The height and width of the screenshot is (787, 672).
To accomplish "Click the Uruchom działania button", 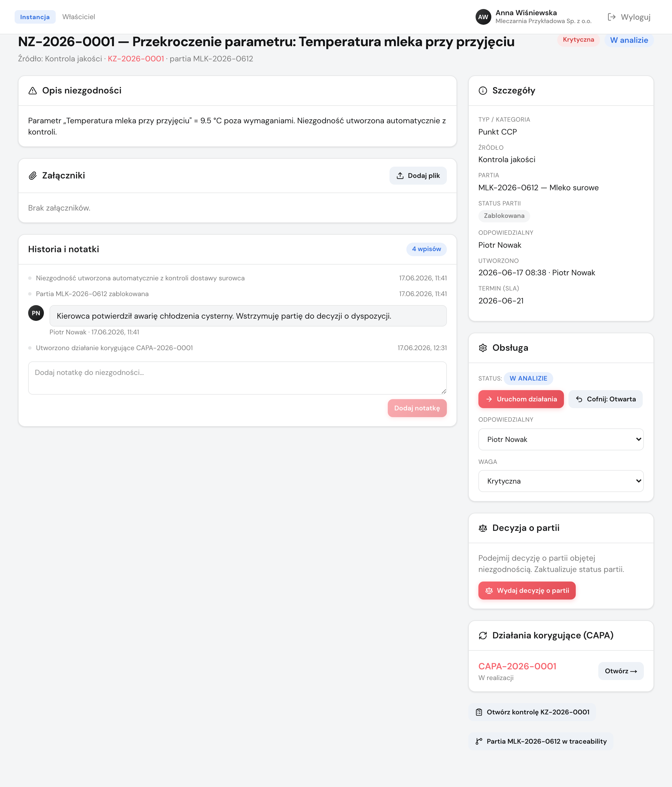I will click(x=521, y=399).
